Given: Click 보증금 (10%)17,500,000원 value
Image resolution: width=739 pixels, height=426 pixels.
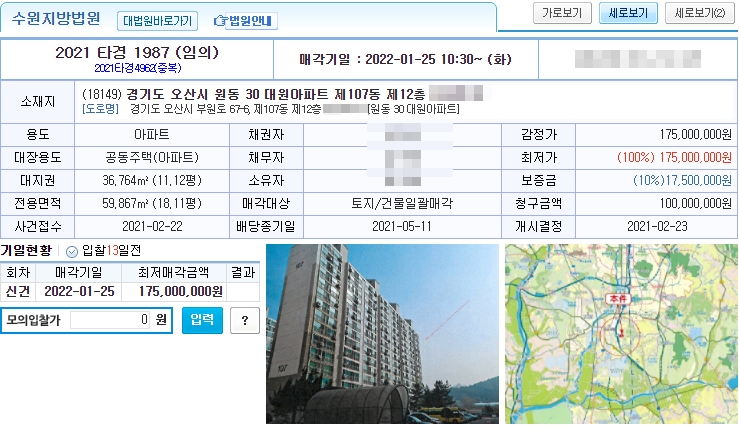Looking at the screenshot, I should 682,180.
